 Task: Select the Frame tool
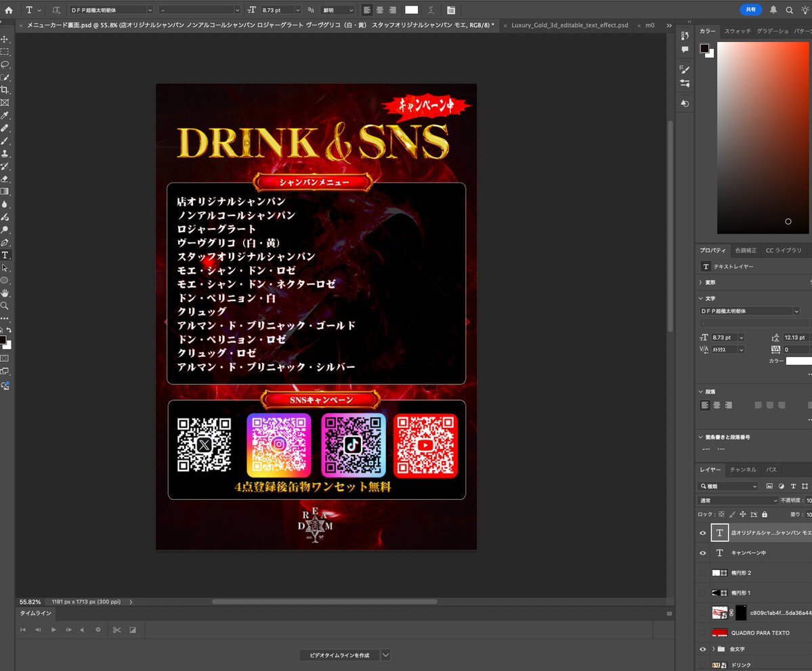click(x=5, y=102)
